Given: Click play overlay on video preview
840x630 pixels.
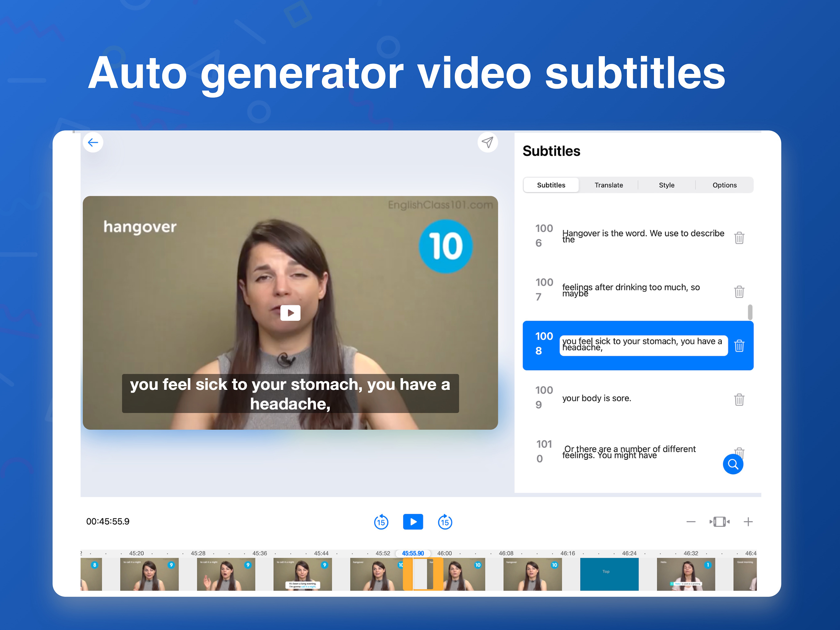Looking at the screenshot, I should [290, 313].
